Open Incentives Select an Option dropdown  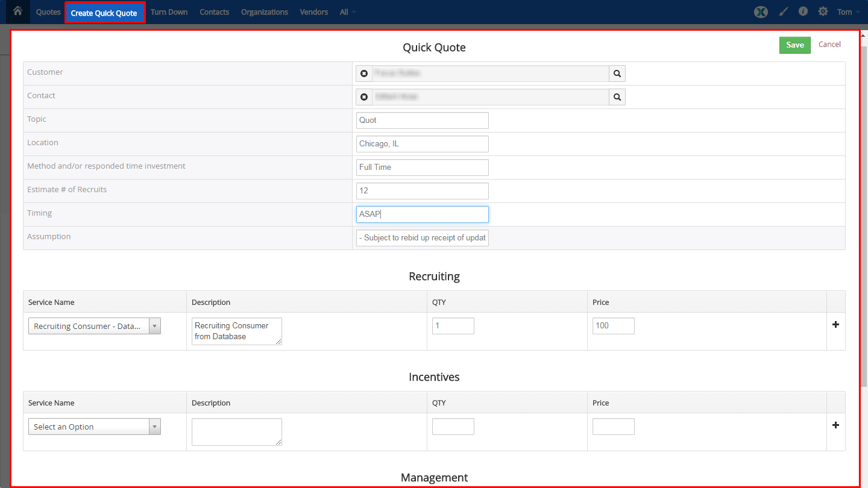95,427
